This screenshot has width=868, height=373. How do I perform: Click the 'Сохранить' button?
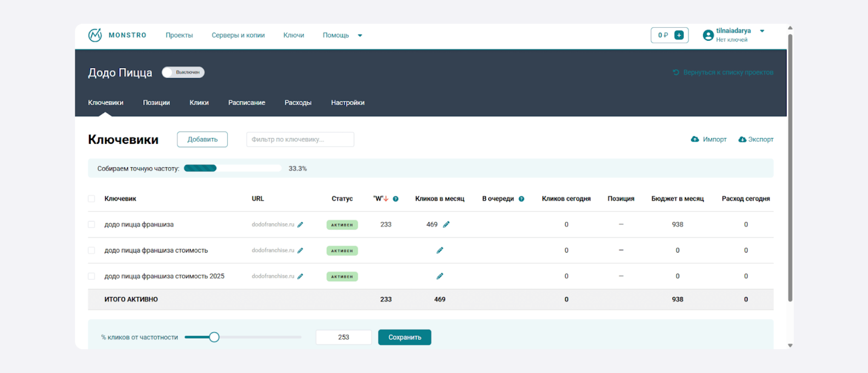404,337
